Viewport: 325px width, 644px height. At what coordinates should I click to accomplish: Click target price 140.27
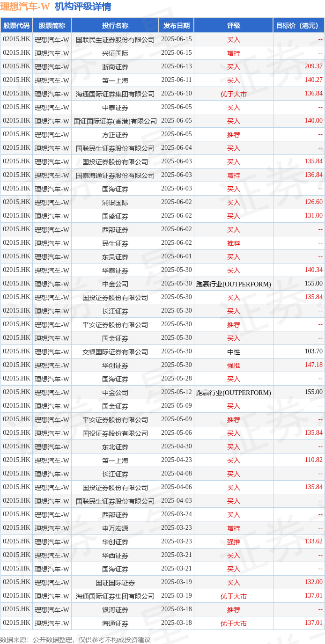(313, 80)
